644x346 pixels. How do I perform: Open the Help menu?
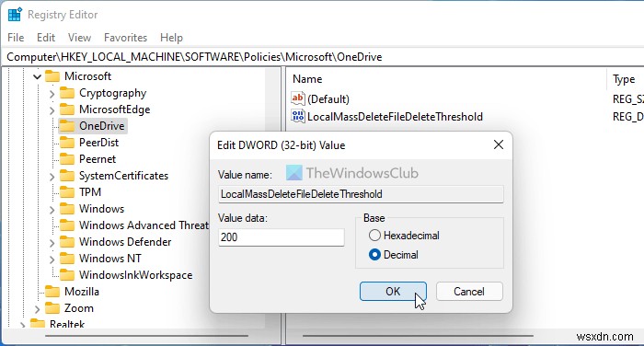pyautogui.click(x=171, y=38)
